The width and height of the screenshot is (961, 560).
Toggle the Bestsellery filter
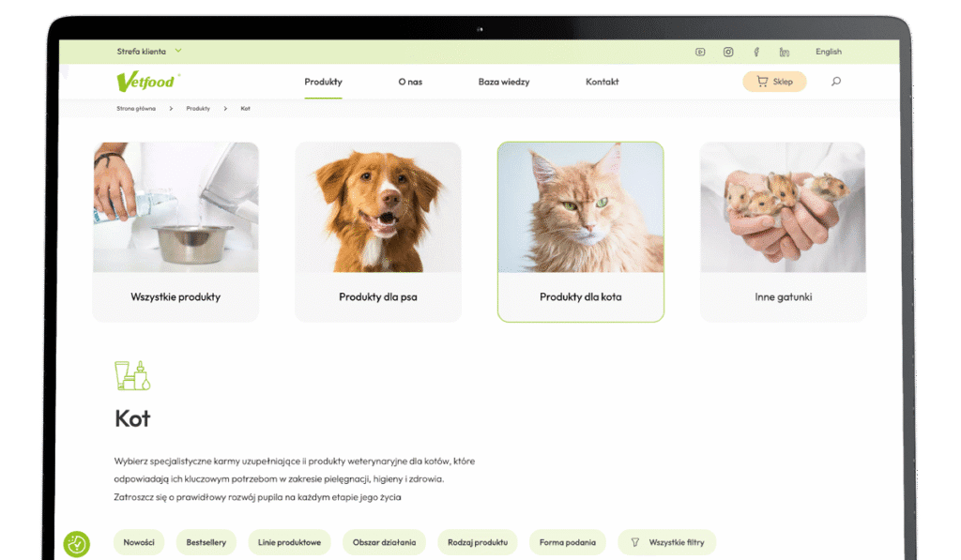click(x=206, y=542)
